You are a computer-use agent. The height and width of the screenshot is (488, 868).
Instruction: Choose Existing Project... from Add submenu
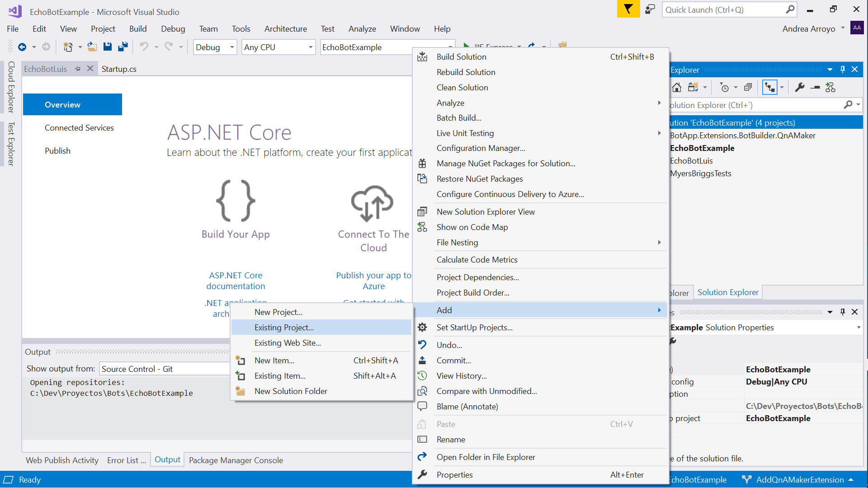[321, 328]
